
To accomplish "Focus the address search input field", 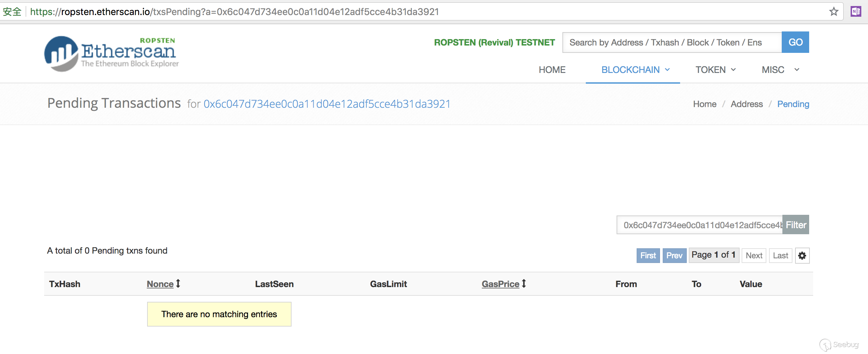I will pos(672,42).
